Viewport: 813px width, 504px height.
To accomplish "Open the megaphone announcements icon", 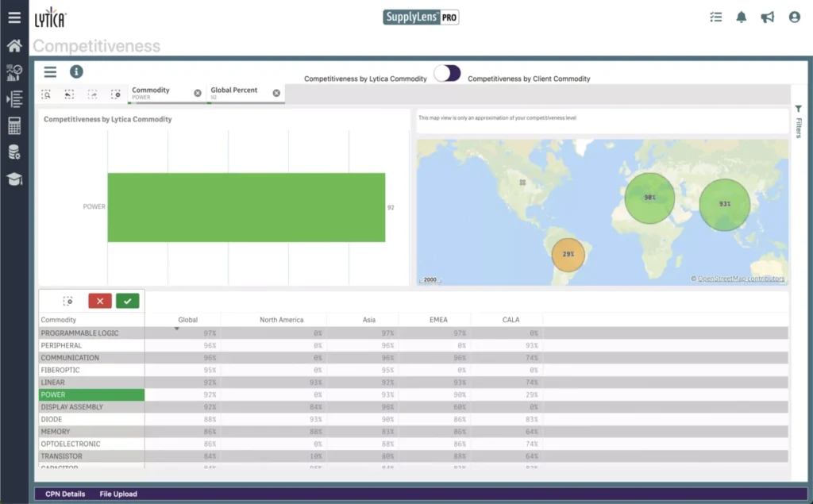I will [767, 17].
